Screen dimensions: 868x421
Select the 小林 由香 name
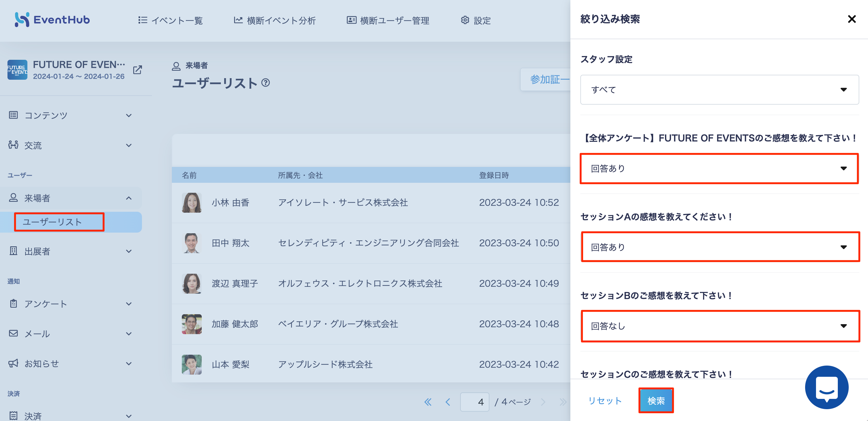click(230, 203)
